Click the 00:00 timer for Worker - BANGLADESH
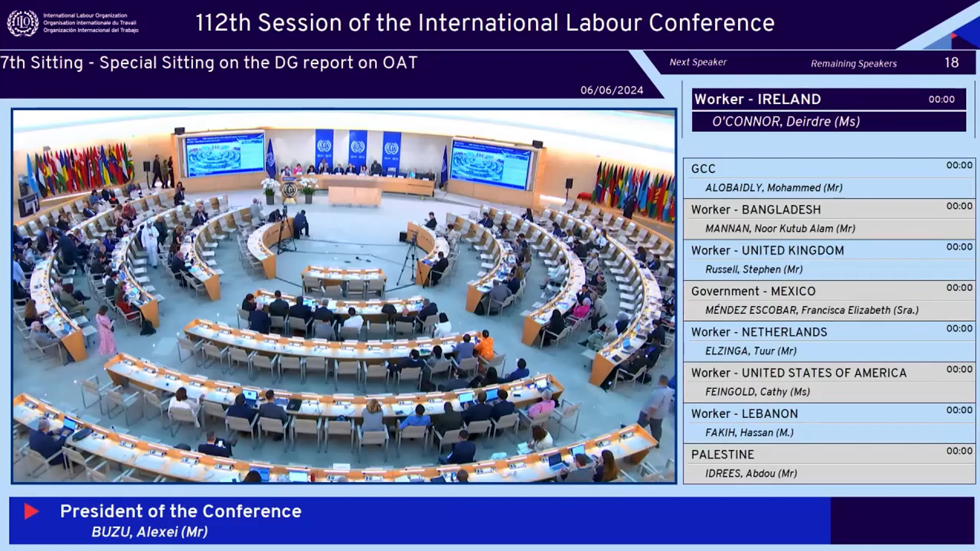980x551 pixels. point(959,206)
